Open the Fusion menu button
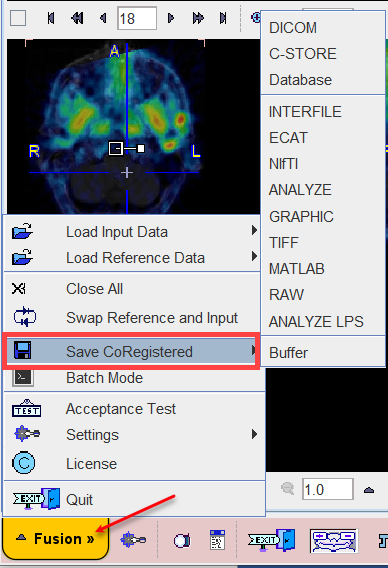388x568 pixels. (56, 539)
